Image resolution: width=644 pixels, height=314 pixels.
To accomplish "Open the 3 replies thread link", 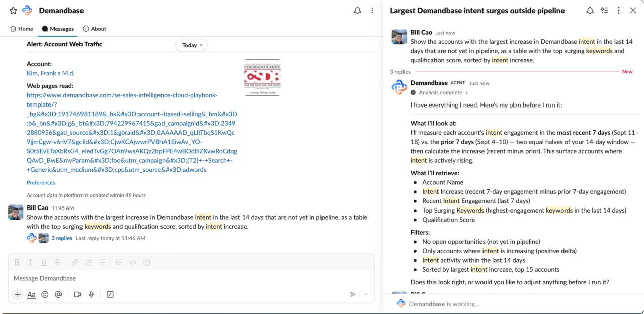I will (x=62, y=238).
